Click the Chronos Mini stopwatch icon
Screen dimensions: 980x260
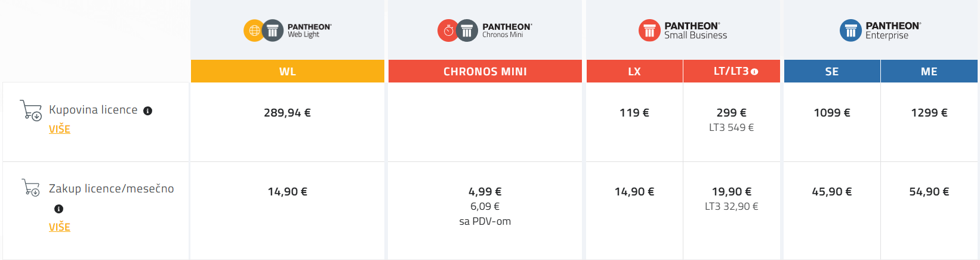point(448,30)
